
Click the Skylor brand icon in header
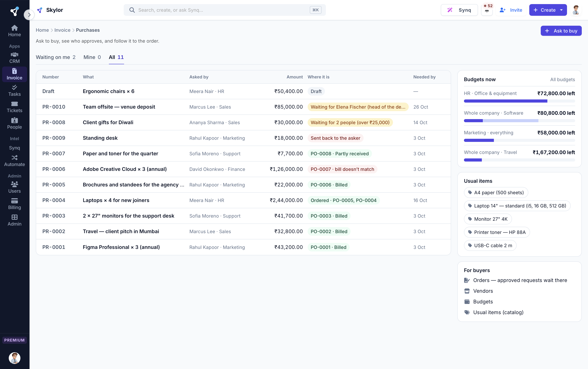(x=40, y=10)
